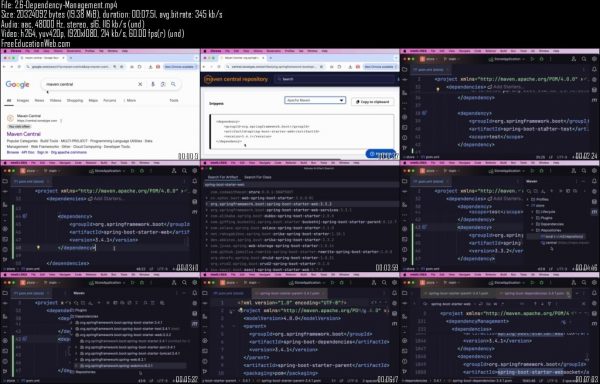The height and width of the screenshot is (384, 600).
Task: Click the Google logo in the first frame
Action: pos(17,85)
